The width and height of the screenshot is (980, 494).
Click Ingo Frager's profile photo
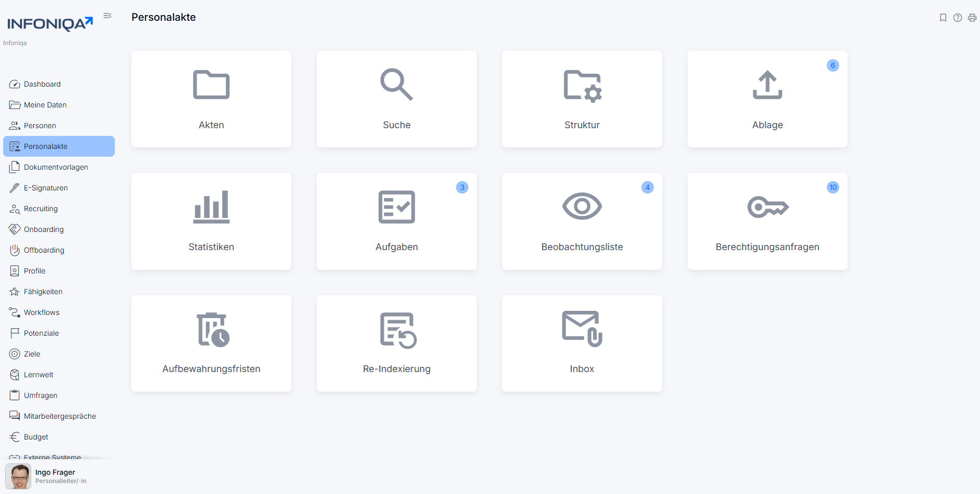tap(18, 476)
